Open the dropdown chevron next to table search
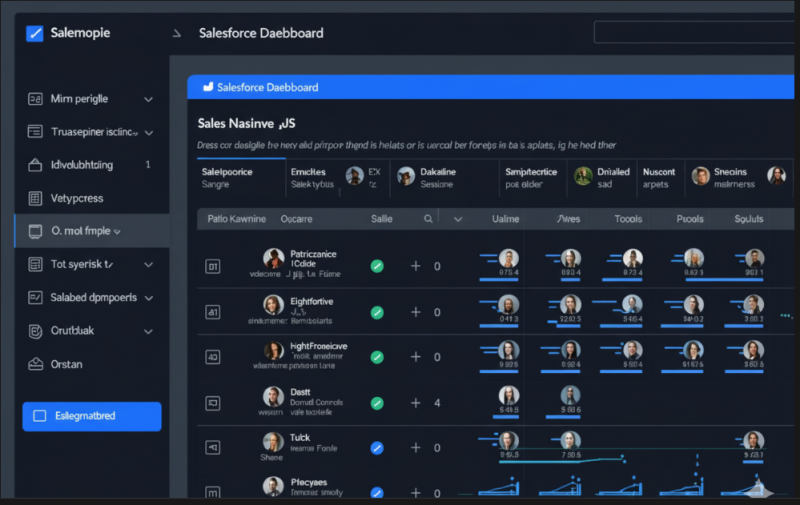Screen dimensions: 800x505 pos(458,218)
